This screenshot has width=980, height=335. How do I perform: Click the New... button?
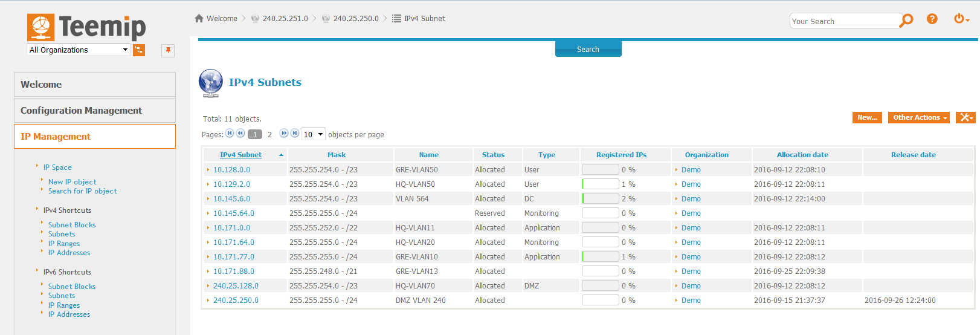coord(867,117)
